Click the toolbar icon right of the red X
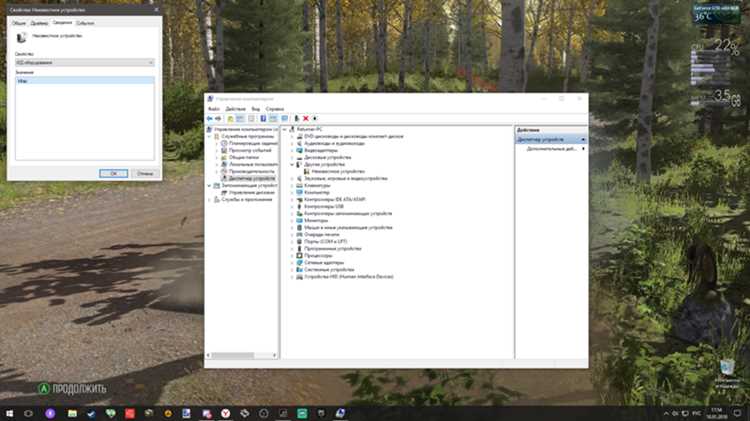This screenshot has width=750, height=421. tap(315, 119)
